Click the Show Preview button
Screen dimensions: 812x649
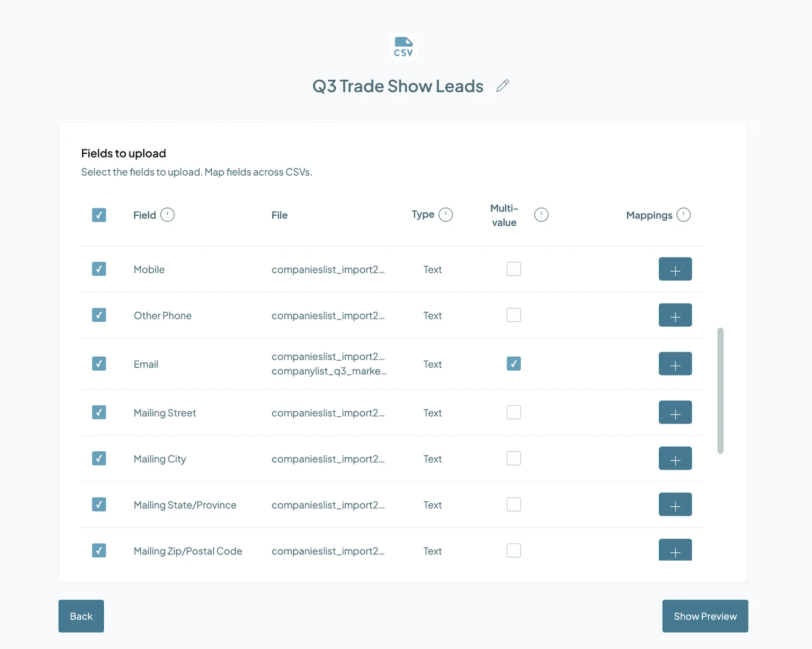point(705,616)
